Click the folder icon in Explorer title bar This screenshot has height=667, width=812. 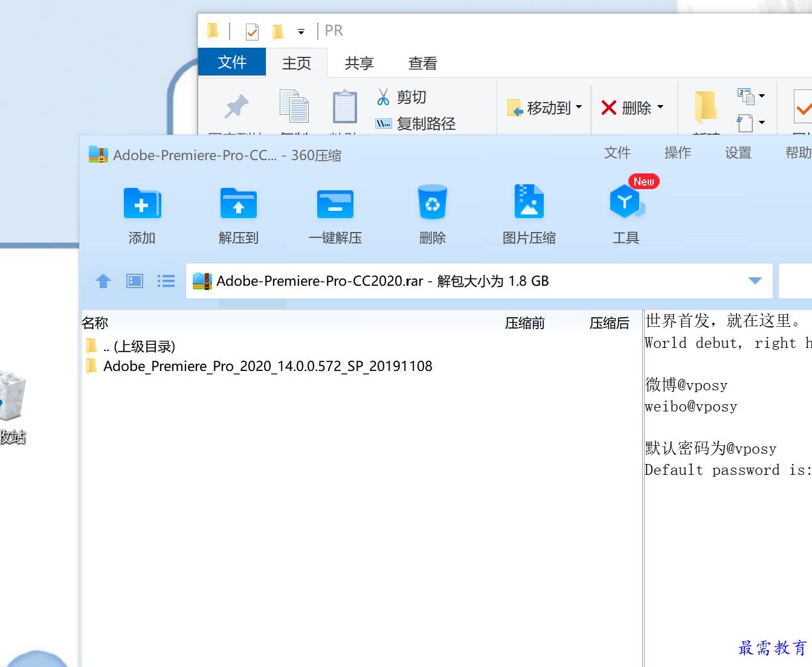[x=213, y=30]
